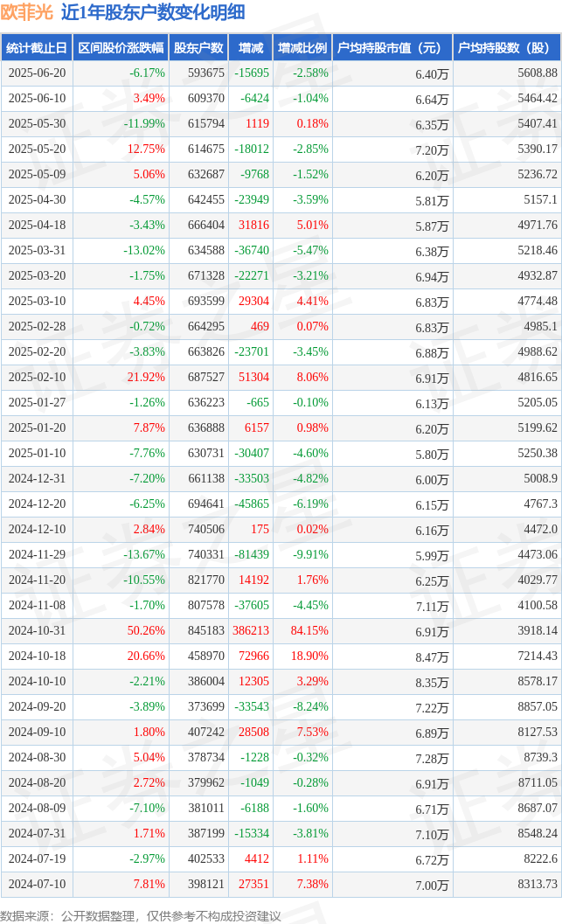The width and height of the screenshot is (562, 924).
Task: Select the 2025-06-20 date cell
Action: click(37, 73)
